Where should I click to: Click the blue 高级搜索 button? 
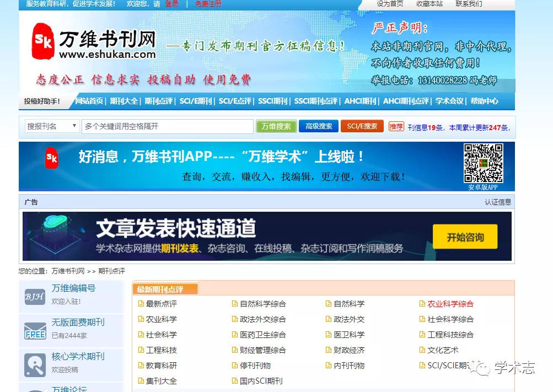tap(319, 126)
